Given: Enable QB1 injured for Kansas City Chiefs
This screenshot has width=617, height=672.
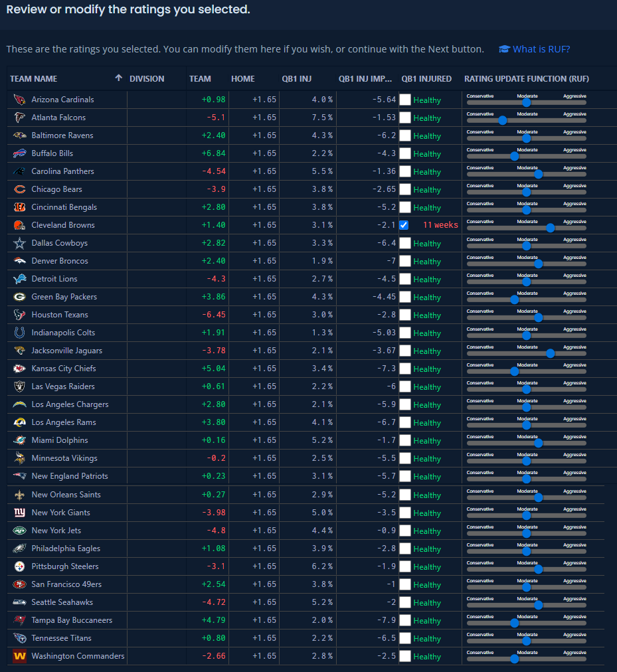Looking at the screenshot, I should (x=404, y=369).
